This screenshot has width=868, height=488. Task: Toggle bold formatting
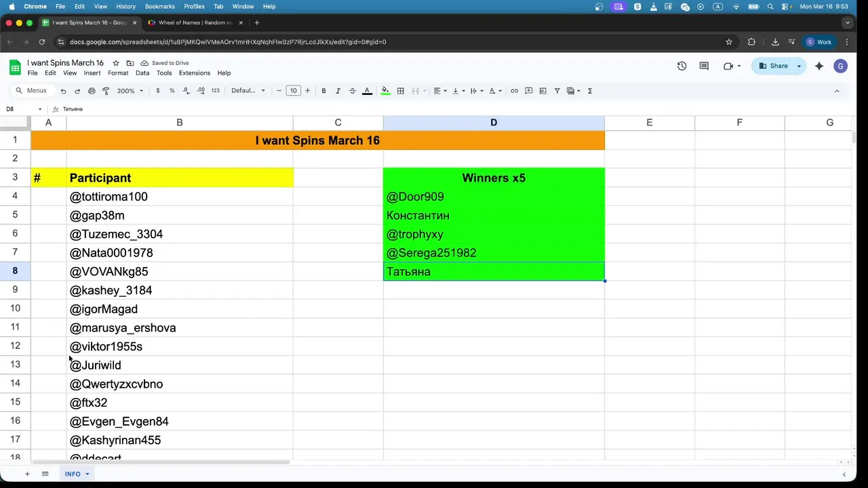tap(323, 91)
